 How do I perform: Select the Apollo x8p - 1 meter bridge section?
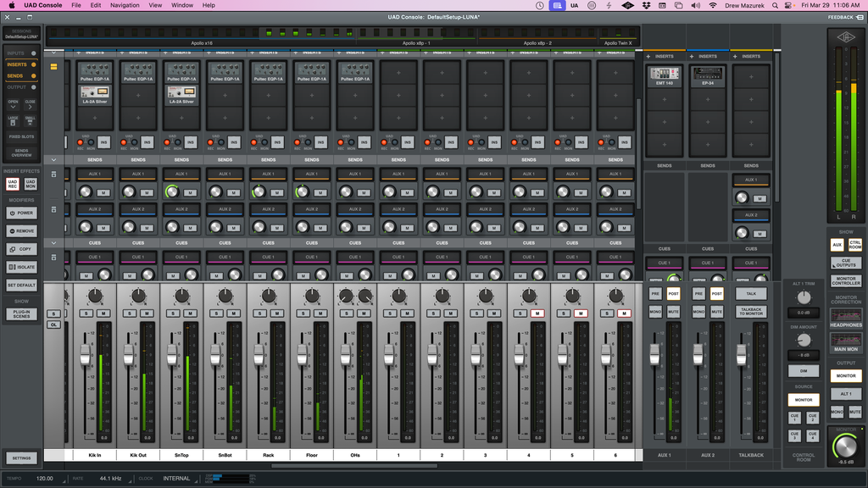[415, 36]
